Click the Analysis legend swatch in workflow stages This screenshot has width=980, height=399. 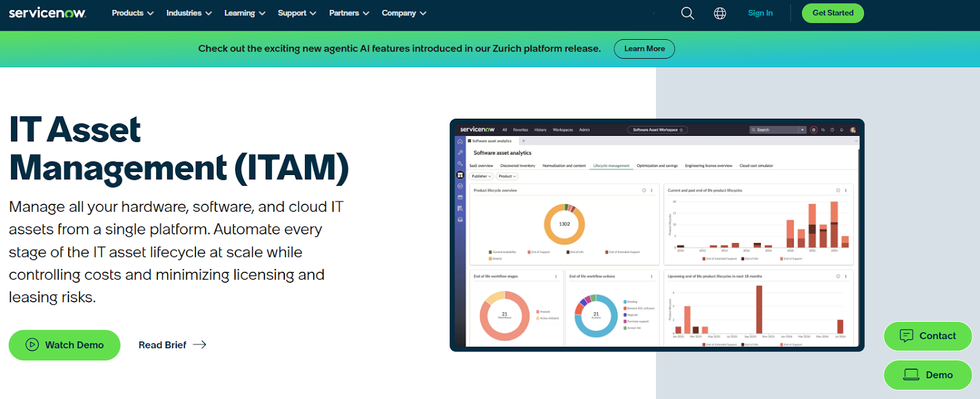538,311
